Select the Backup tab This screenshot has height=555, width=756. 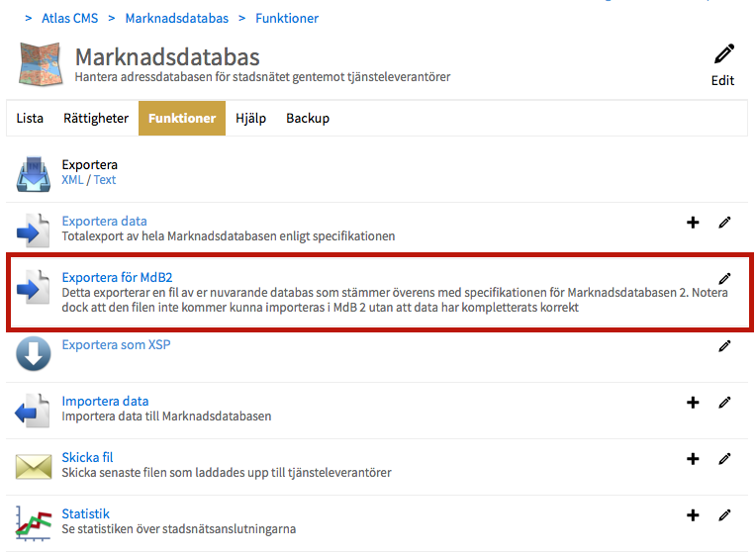[x=308, y=119]
